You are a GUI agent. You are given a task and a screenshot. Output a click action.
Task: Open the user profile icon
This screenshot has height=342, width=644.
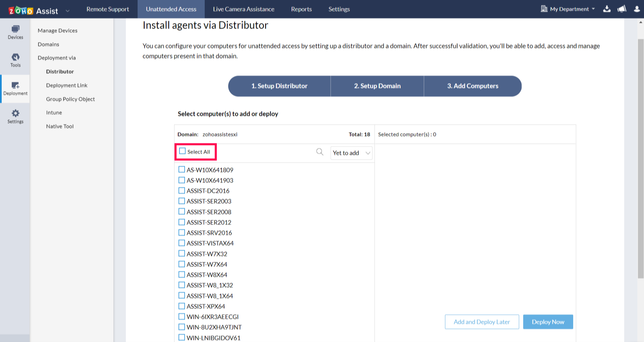point(637,9)
